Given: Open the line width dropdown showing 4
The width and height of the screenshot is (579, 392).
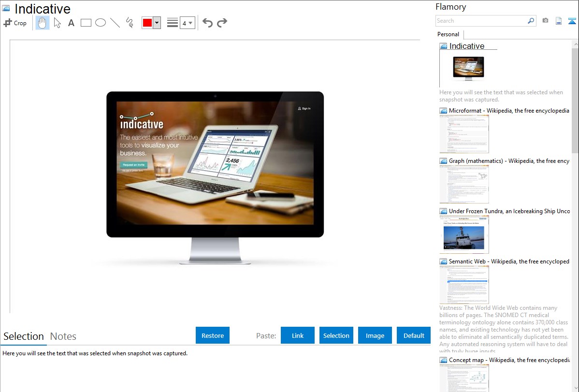Looking at the screenshot, I should [187, 23].
